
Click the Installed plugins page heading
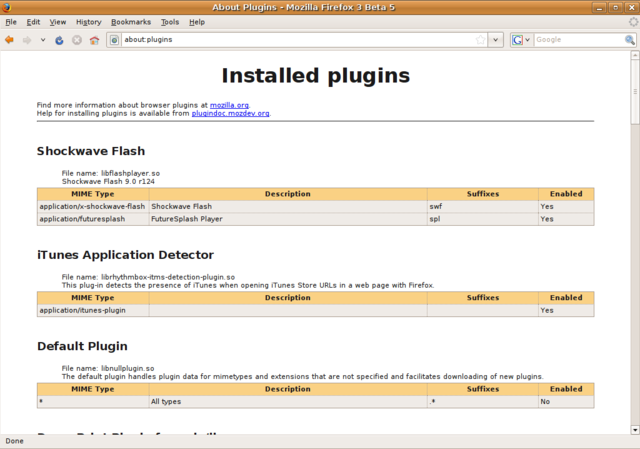click(316, 76)
